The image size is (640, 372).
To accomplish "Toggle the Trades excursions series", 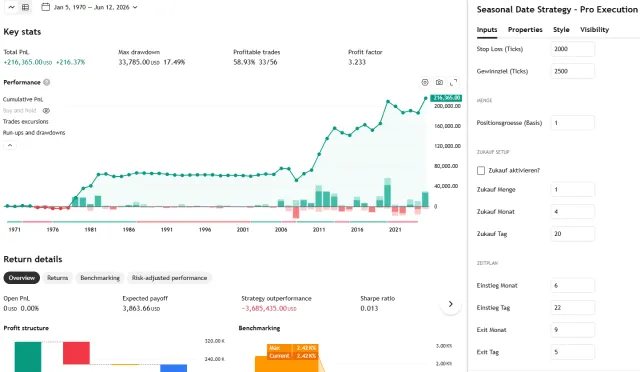I will (x=25, y=122).
